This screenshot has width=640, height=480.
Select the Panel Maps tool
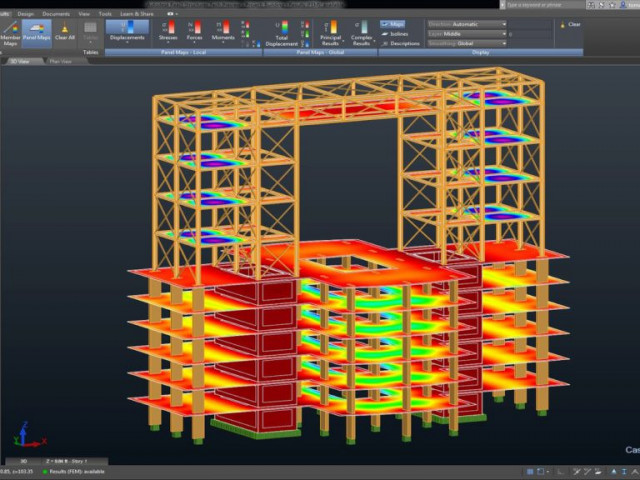36,33
